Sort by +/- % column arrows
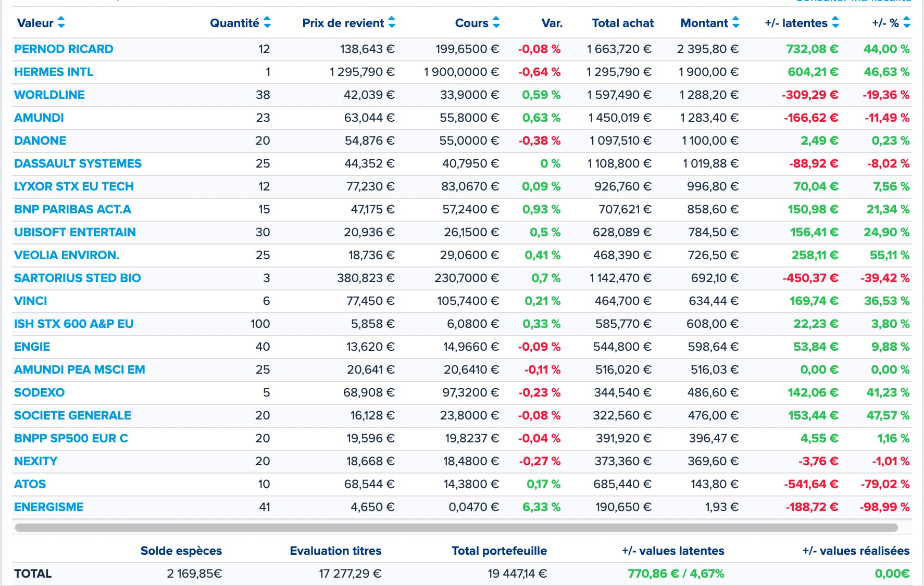 [907, 22]
